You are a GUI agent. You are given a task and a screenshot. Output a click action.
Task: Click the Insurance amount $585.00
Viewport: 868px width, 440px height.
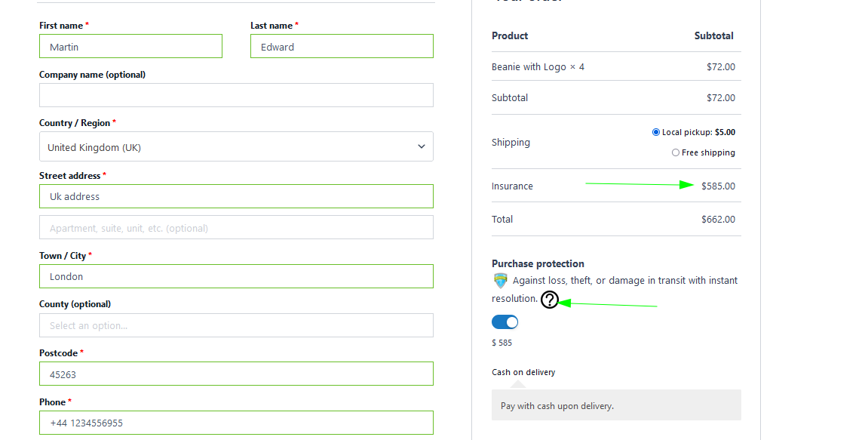click(718, 186)
